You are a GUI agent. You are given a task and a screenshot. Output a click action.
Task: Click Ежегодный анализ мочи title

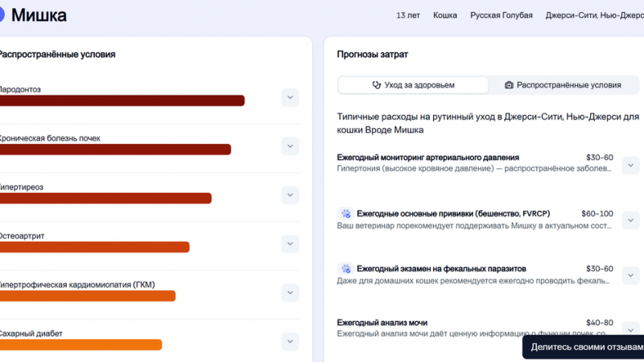(x=382, y=323)
